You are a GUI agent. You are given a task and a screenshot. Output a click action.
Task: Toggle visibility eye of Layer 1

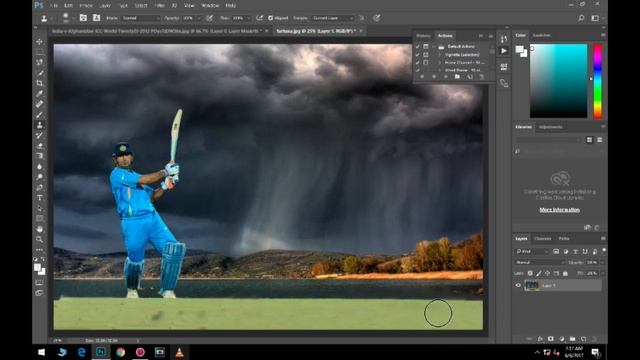click(x=518, y=286)
